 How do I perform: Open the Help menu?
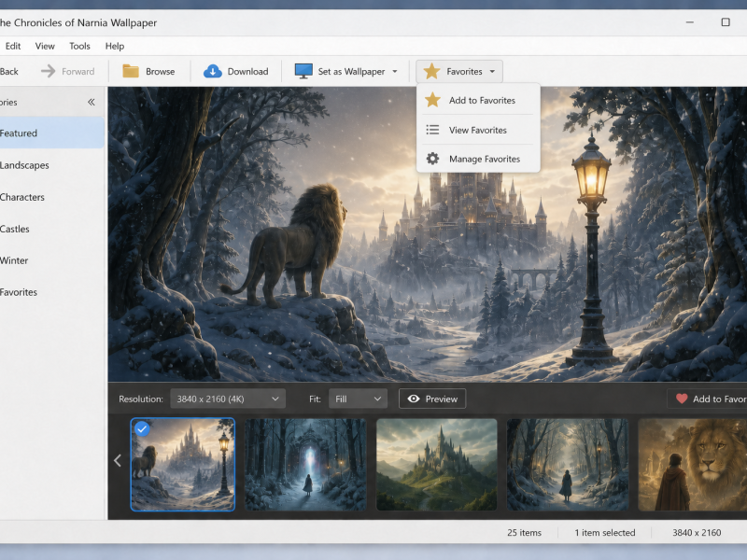[x=115, y=46]
